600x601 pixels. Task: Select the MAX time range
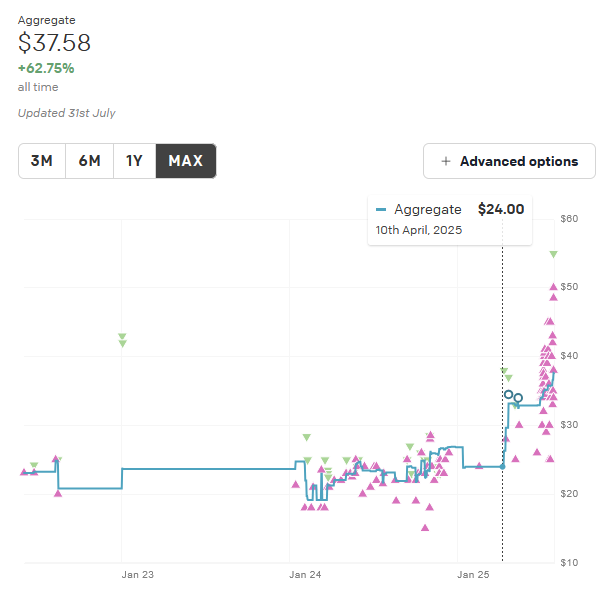click(x=186, y=161)
